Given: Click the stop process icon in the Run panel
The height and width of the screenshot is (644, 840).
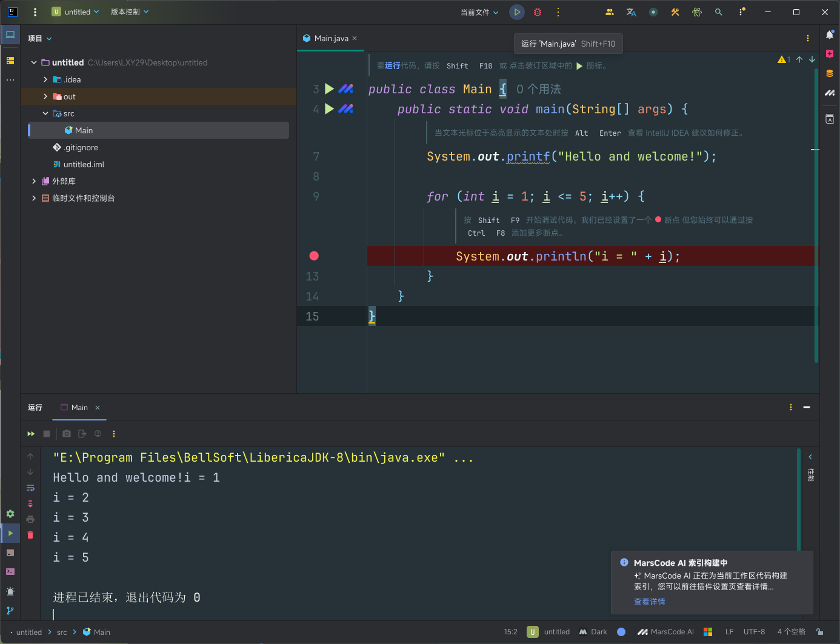Looking at the screenshot, I should [47, 434].
